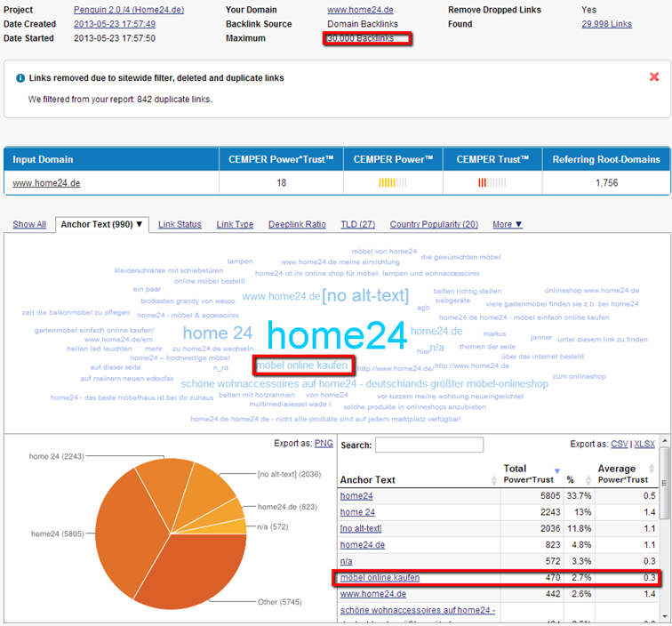Sort by the Anchor Text column arrows
This screenshot has width=672, height=626.
tap(493, 480)
